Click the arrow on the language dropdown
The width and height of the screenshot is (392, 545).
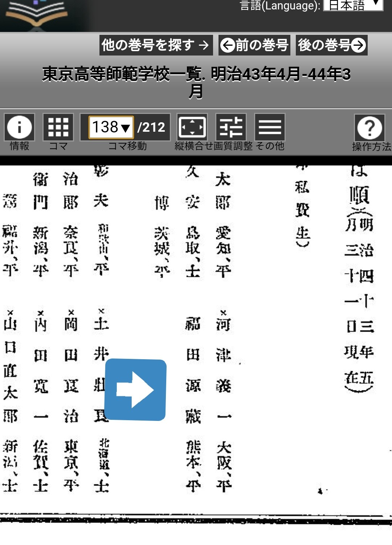pos(376,4)
